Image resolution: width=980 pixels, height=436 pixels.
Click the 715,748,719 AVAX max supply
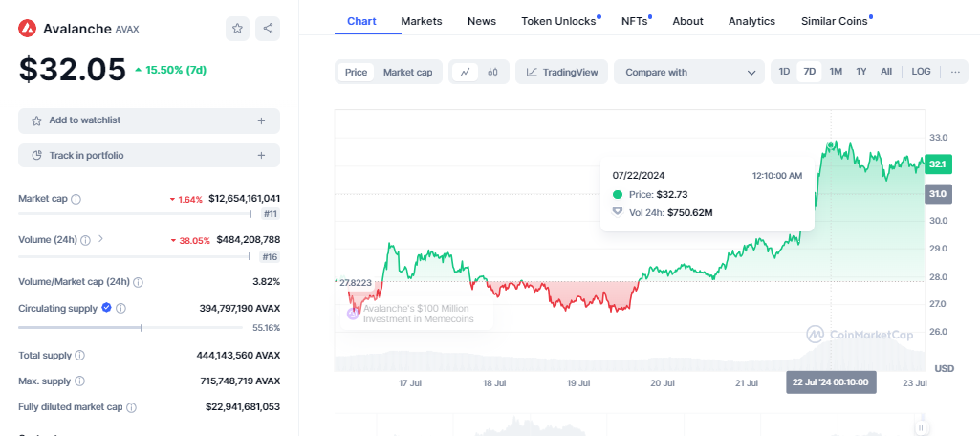point(239,381)
